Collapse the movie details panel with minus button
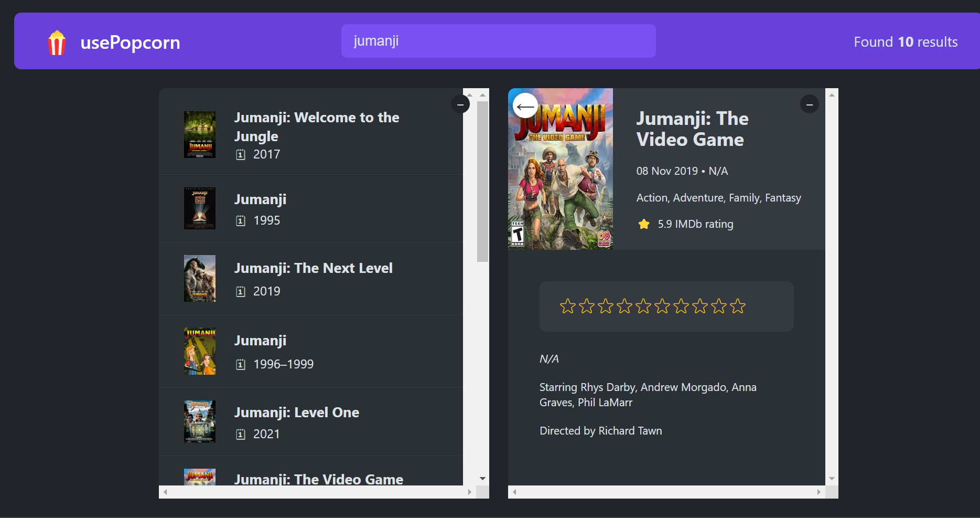The height and width of the screenshot is (518, 980). tap(809, 104)
